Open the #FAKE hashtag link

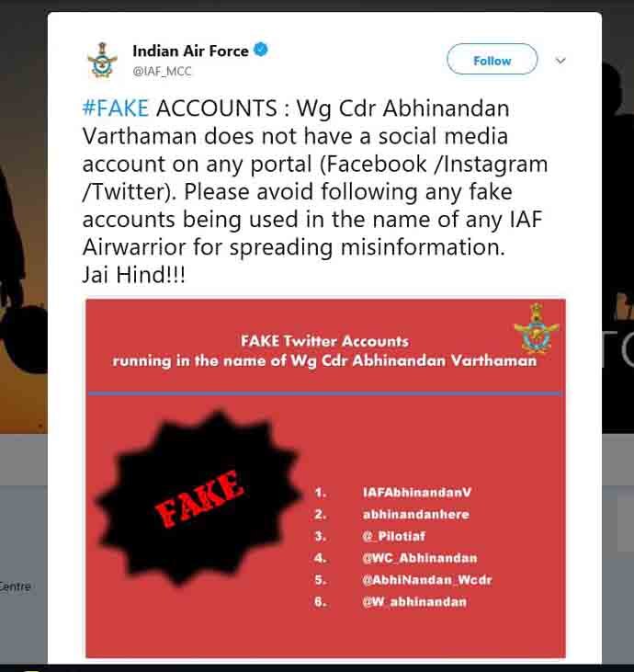pos(116,108)
